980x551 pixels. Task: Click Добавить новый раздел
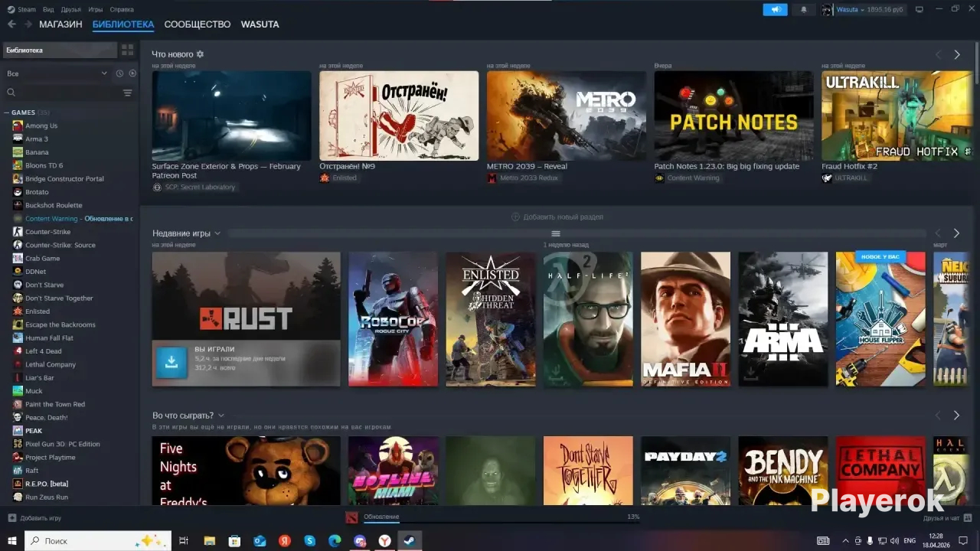coord(557,217)
